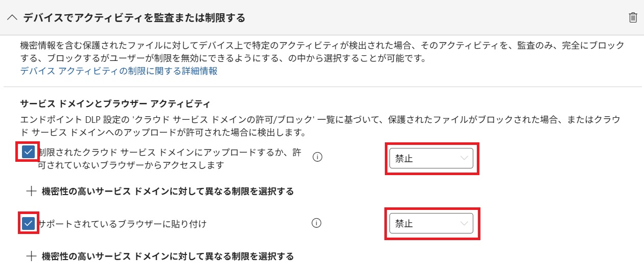Collapse the デバイスでアクティビティを監査または制限する section chevron
This screenshot has height=277, width=644.
(x=12, y=18)
